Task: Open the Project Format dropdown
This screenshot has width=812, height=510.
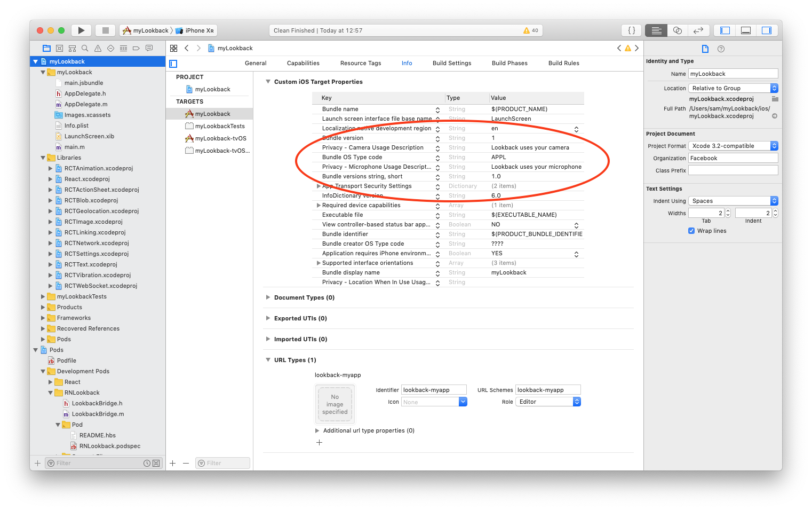Action: 733,146
